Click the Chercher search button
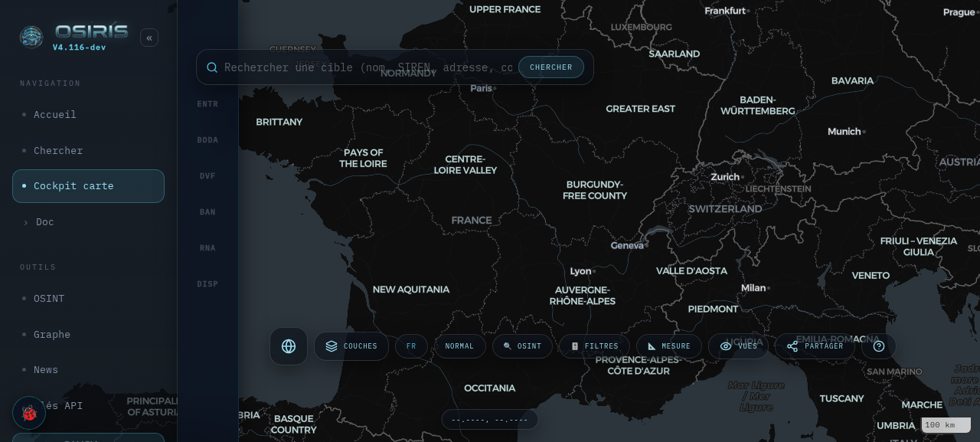Image resolution: width=980 pixels, height=442 pixels. click(x=551, y=67)
